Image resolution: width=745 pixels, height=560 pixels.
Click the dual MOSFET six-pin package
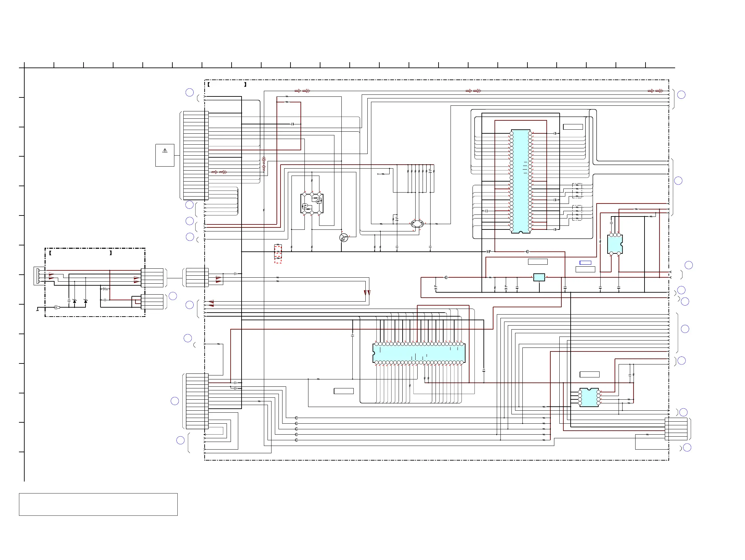coord(311,204)
